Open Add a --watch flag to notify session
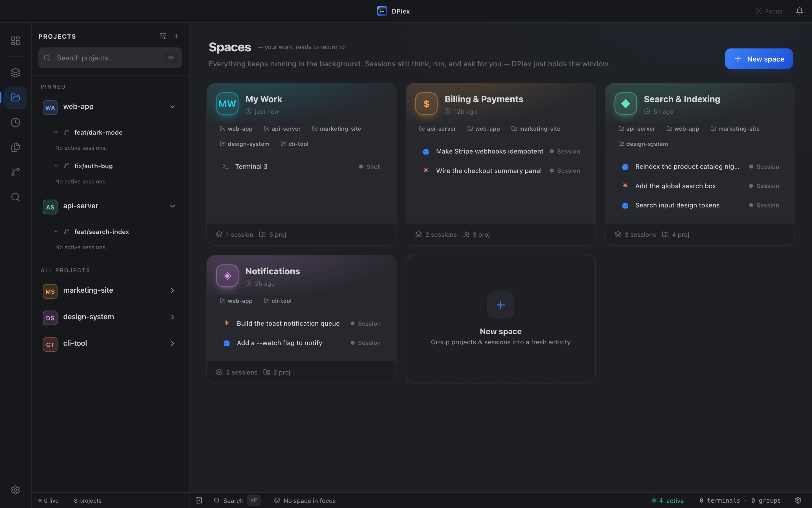The image size is (812, 508). [x=301, y=343]
